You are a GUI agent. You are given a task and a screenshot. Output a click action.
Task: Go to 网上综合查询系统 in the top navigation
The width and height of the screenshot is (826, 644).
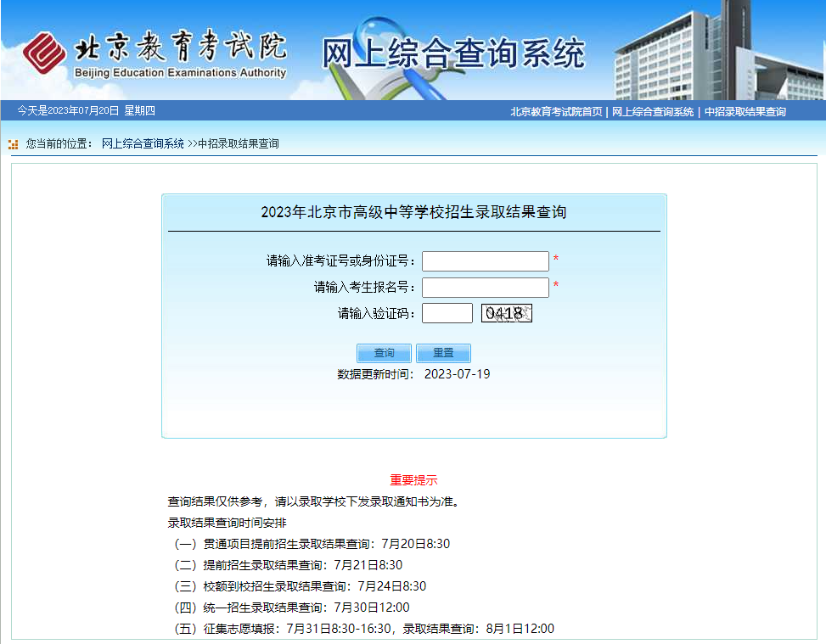pos(653,112)
